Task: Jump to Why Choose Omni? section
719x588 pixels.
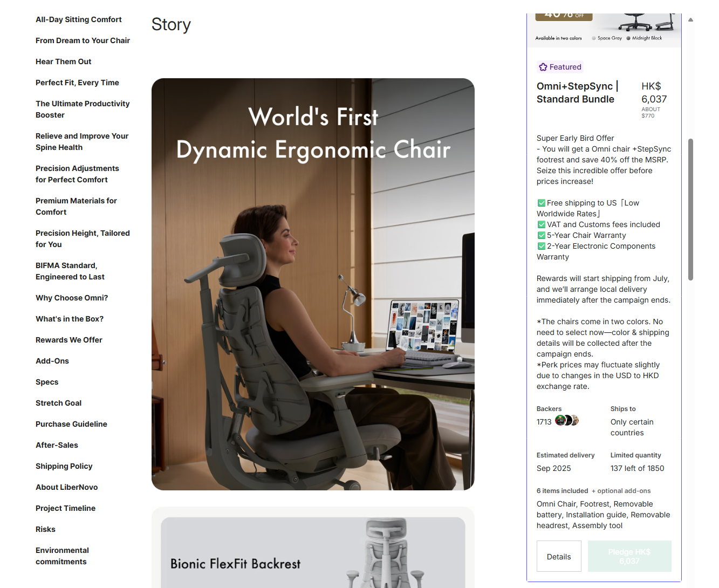Action: click(x=72, y=298)
